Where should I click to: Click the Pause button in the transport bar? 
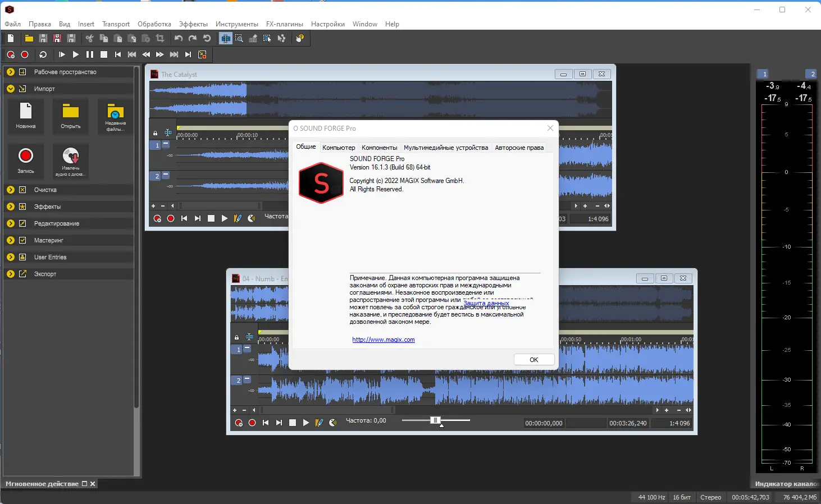90,54
